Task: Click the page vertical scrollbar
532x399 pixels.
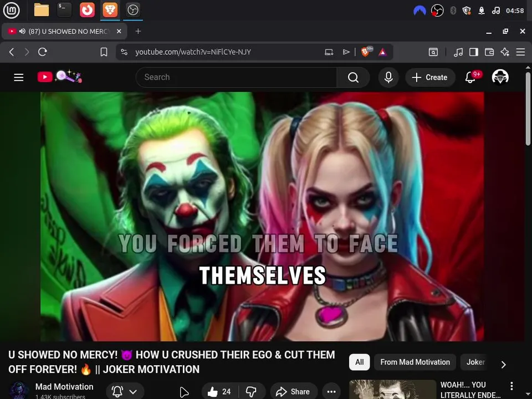Action: [528, 109]
